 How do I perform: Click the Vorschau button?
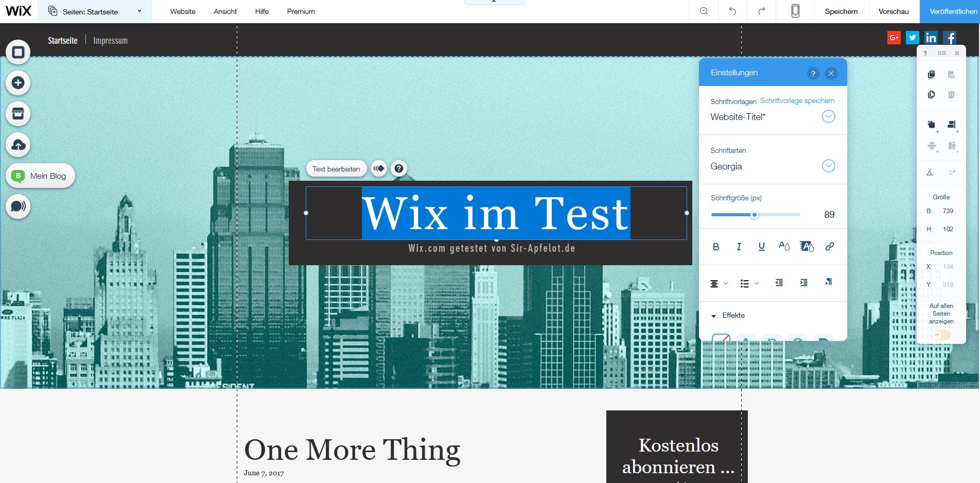(894, 11)
